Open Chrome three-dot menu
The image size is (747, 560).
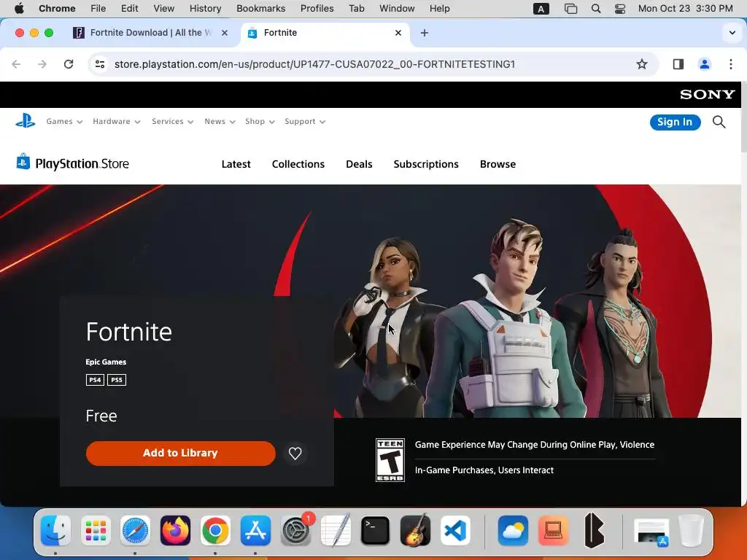tap(731, 64)
